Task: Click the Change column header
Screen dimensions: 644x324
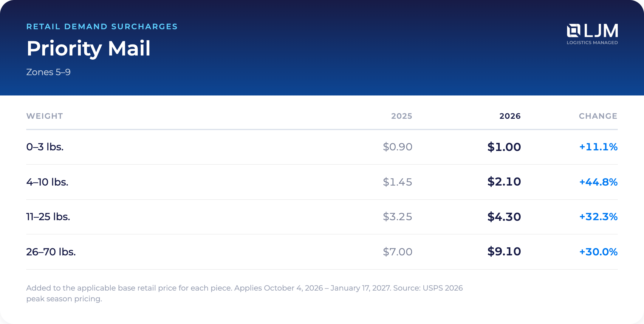Action: coord(598,116)
